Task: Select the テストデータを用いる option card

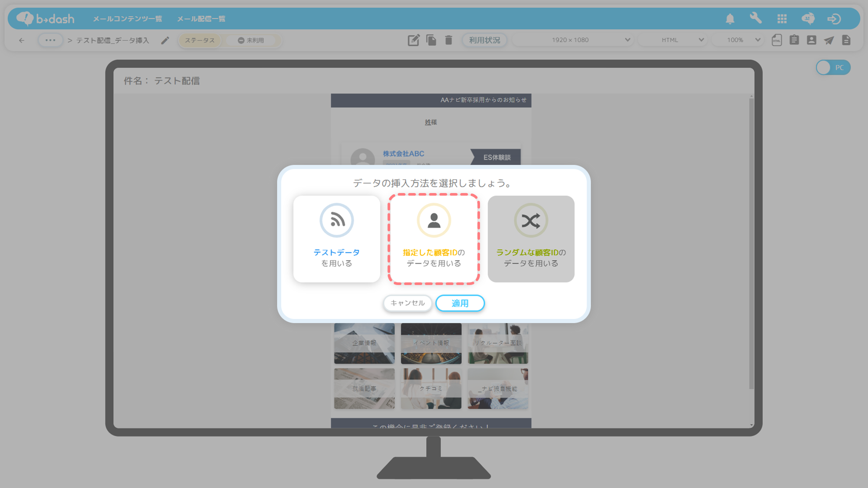Action: coord(337,239)
